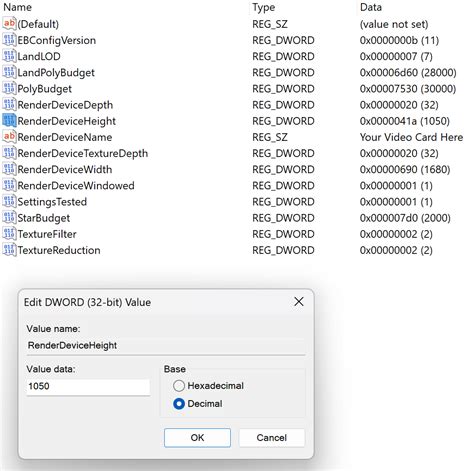Click the LandLOD registry value icon
The width and height of the screenshot is (474, 471).
pos(9,56)
